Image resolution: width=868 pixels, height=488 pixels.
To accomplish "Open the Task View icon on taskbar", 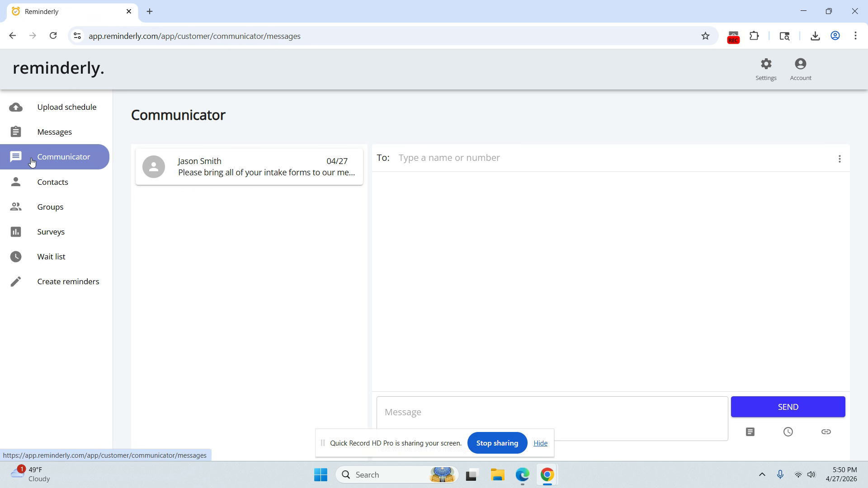I will [x=472, y=475].
